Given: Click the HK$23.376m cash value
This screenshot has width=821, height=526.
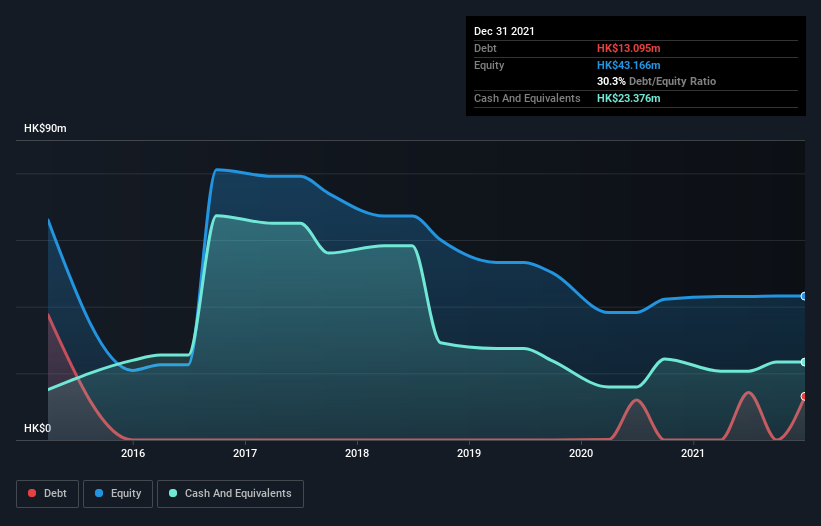Looking at the screenshot, I should [x=628, y=98].
